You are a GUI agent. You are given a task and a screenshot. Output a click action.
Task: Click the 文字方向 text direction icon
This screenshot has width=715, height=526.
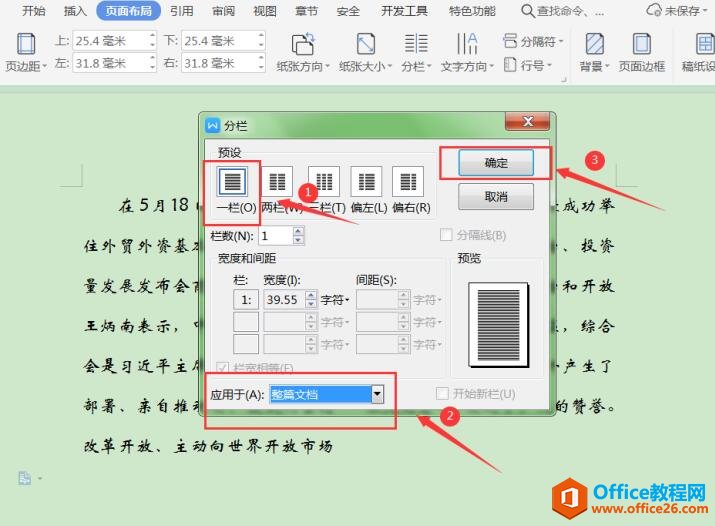point(467,44)
